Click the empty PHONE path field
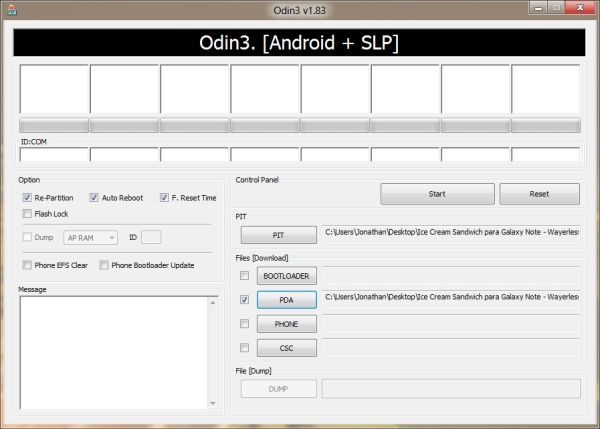This screenshot has width=600, height=429. tap(451, 324)
